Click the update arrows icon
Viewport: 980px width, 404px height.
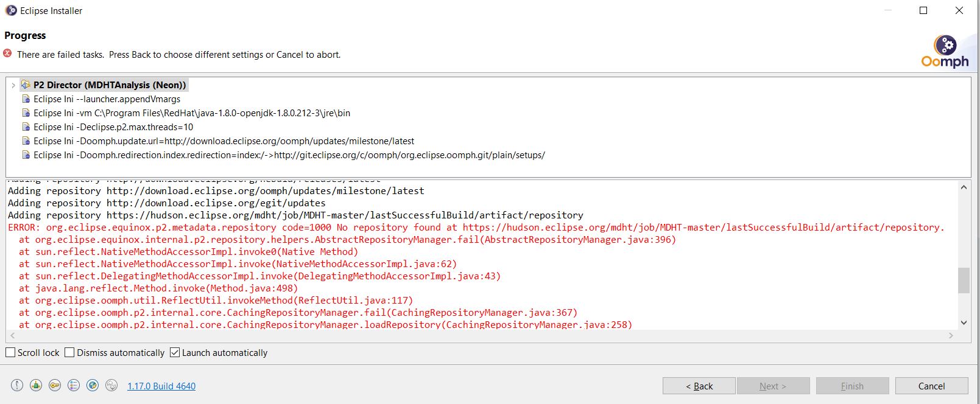111,385
